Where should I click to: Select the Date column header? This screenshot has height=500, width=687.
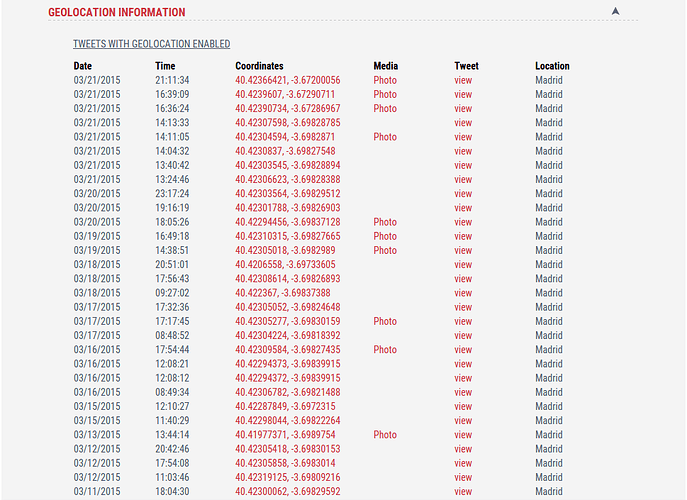pyautogui.click(x=82, y=66)
